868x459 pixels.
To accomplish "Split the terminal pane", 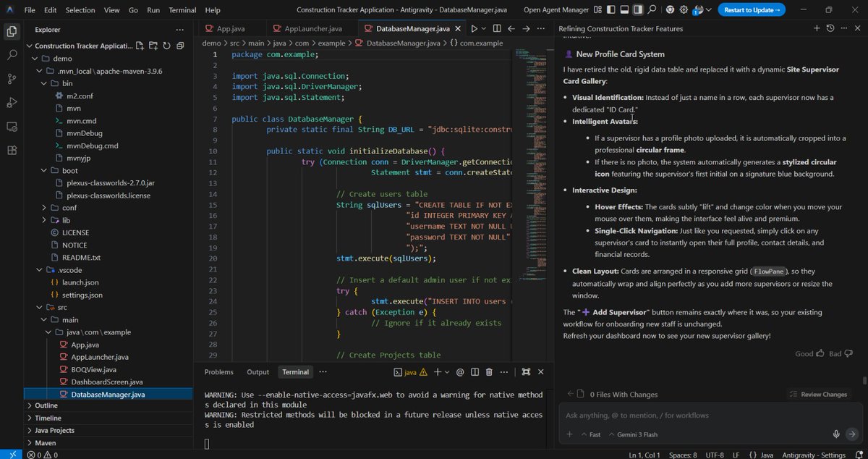I will (474, 372).
